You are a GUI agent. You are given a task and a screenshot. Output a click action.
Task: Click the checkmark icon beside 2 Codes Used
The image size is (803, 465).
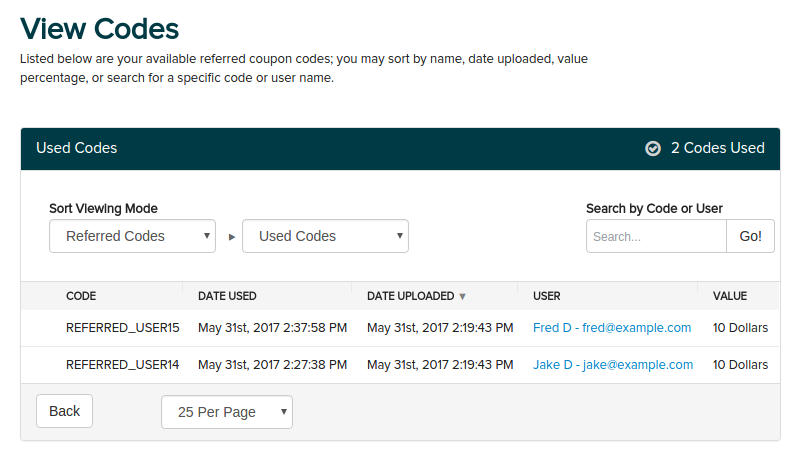point(653,148)
